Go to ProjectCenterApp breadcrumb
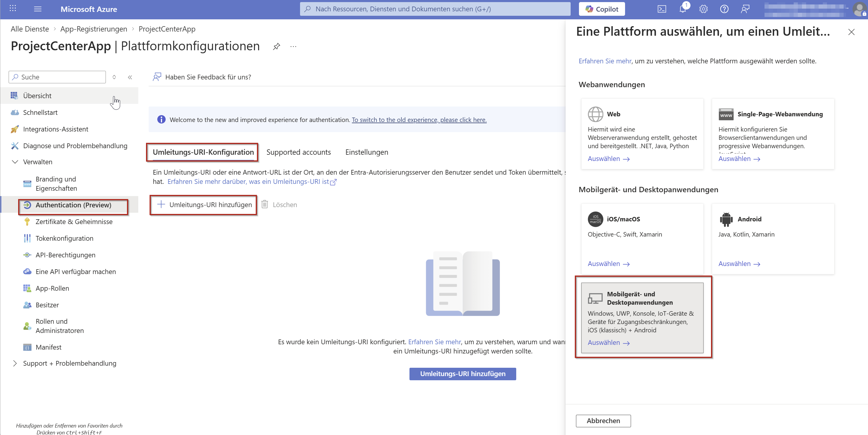This screenshot has height=435, width=868. (x=167, y=29)
